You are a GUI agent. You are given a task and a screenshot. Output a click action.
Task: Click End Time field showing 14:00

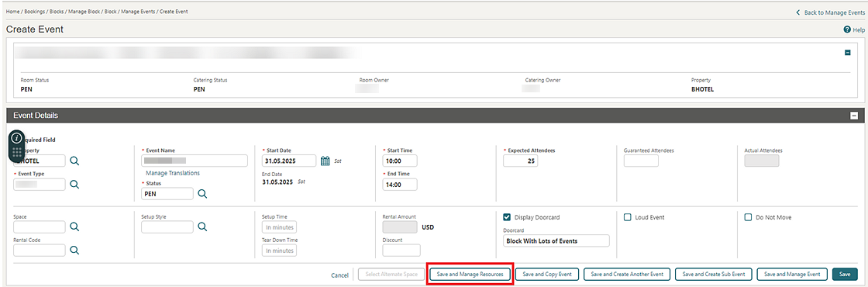(x=400, y=185)
